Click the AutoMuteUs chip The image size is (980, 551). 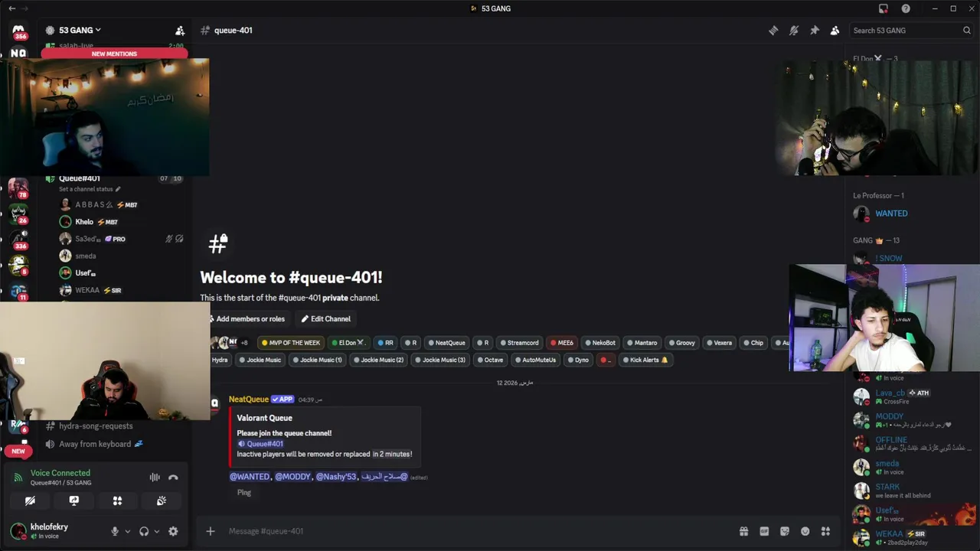(x=535, y=360)
